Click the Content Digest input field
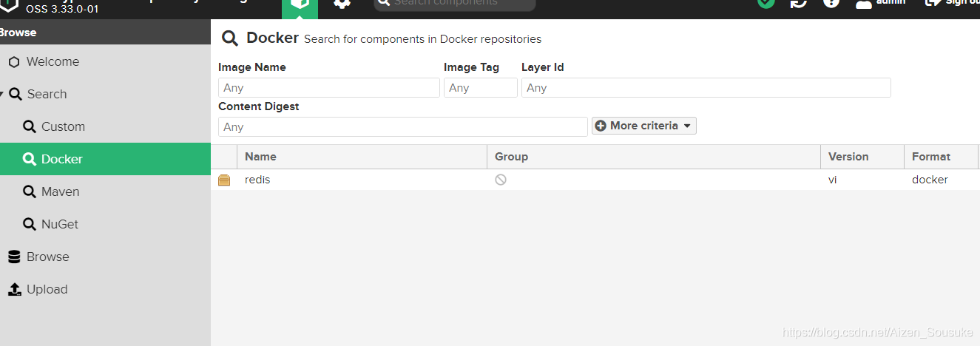The image size is (980, 346). click(x=403, y=127)
